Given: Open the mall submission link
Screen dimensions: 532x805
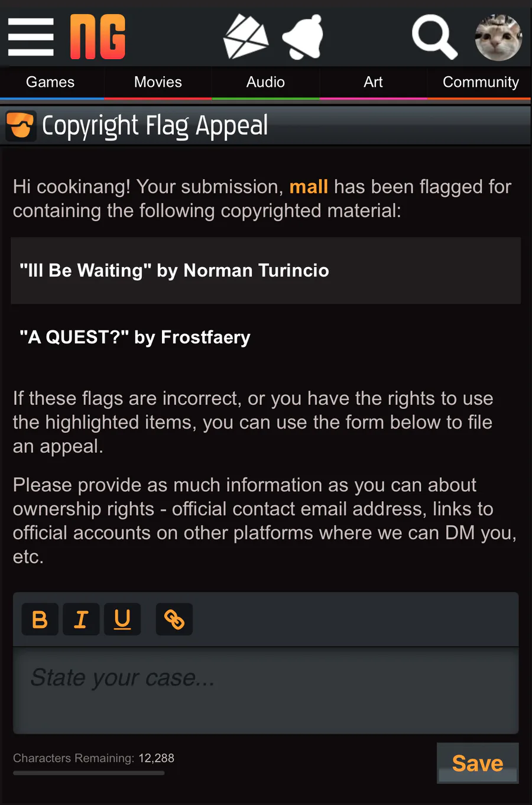Looking at the screenshot, I should 309,187.
